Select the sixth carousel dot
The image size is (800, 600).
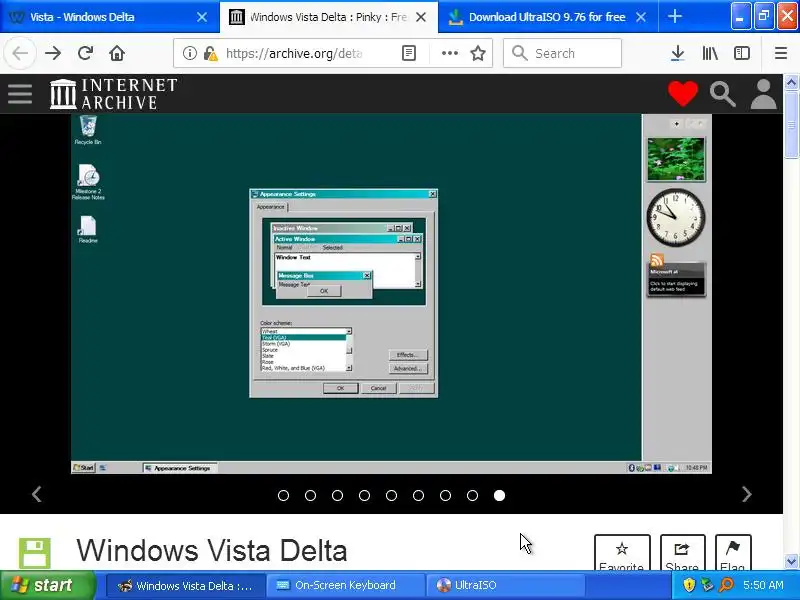coord(418,495)
